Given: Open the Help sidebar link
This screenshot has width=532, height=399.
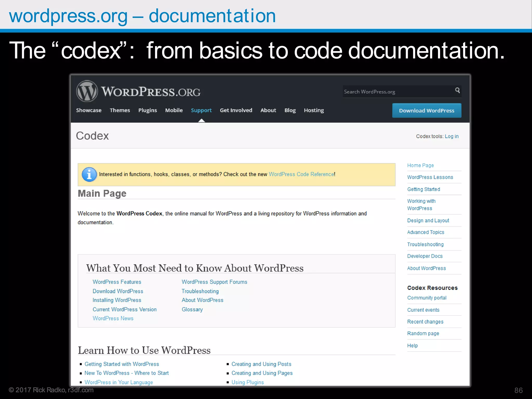Looking at the screenshot, I should click(413, 346).
